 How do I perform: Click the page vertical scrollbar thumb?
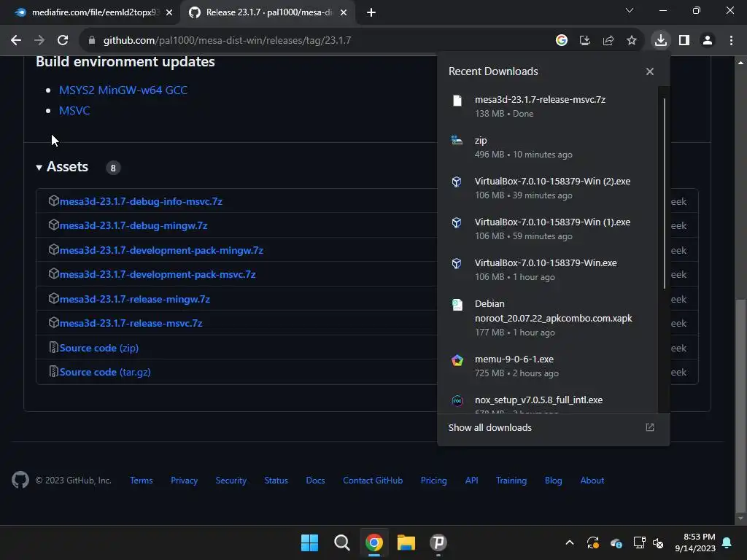point(740,404)
